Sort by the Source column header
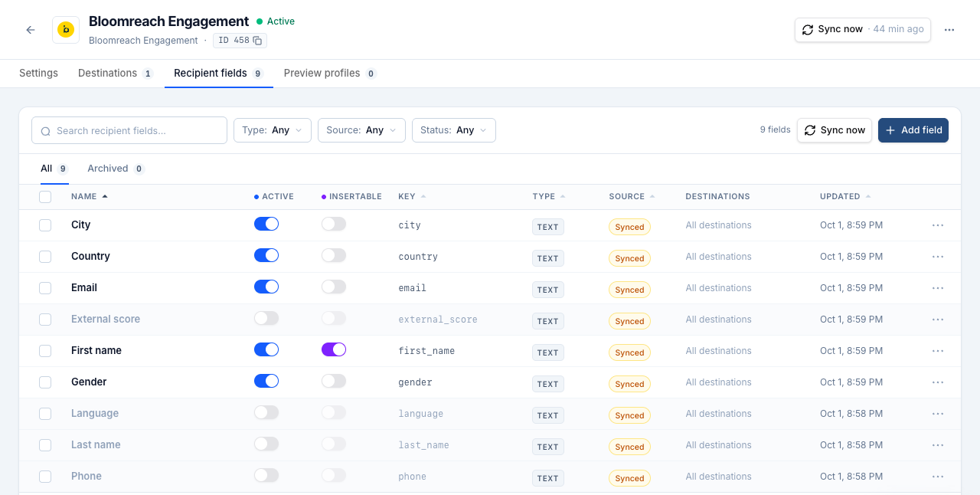 click(632, 197)
